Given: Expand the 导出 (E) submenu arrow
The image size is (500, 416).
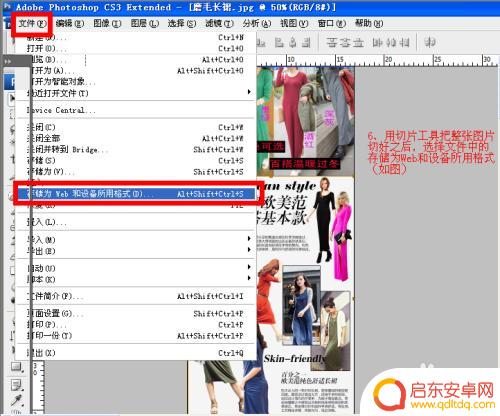Looking at the screenshot, I should pyautogui.click(x=249, y=249).
